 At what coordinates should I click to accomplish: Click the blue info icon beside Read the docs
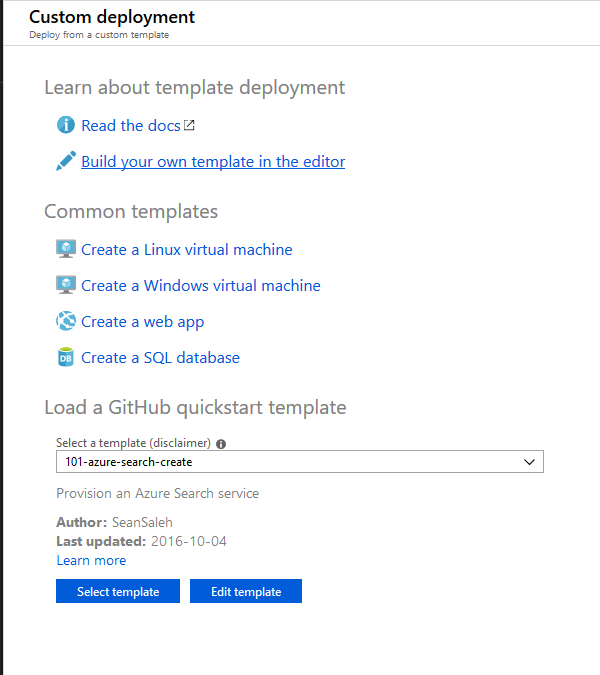tap(66, 125)
